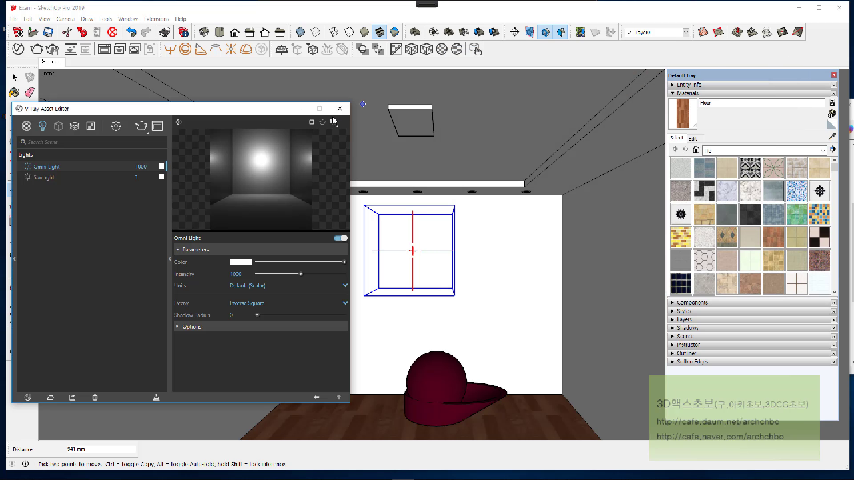This screenshot has width=854, height=480.
Task: Expand the Options section
Action: pos(260,327)
